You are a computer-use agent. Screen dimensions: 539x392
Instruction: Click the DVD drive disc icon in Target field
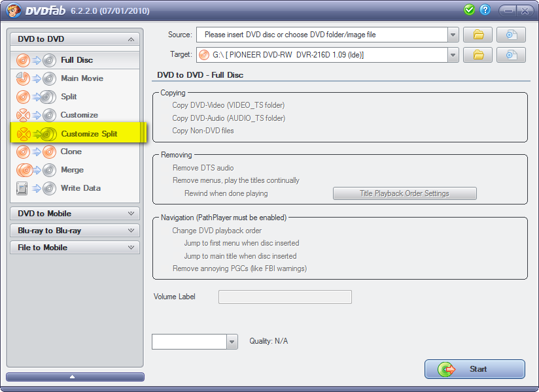coord(204,55)
